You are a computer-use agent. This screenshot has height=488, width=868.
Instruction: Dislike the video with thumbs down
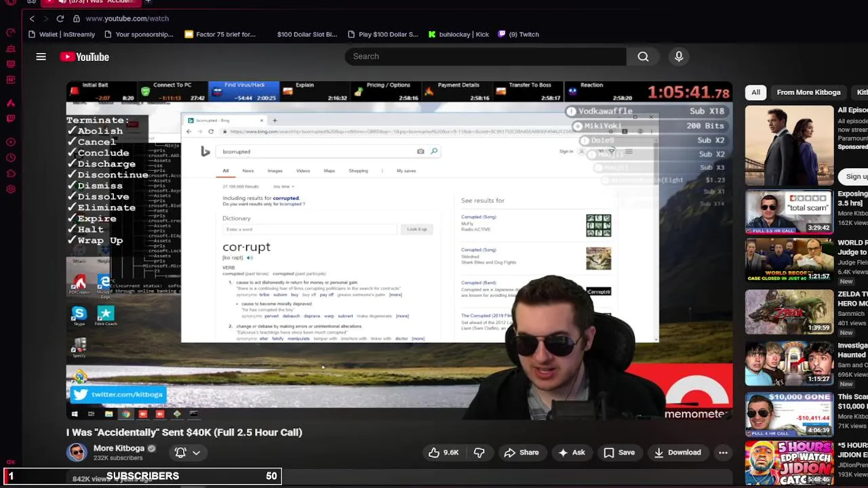[x=479, y=453]
